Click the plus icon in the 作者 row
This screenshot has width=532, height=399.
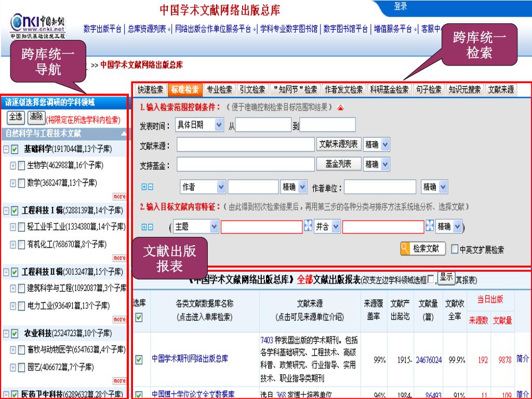pos(144,187)
